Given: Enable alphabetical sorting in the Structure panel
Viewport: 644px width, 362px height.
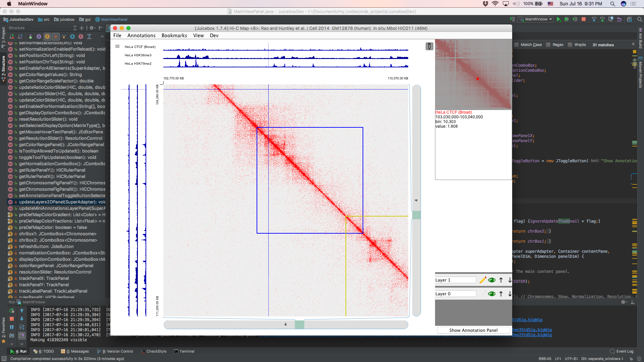Looking at the screenshot, I should tap(20, 37).
